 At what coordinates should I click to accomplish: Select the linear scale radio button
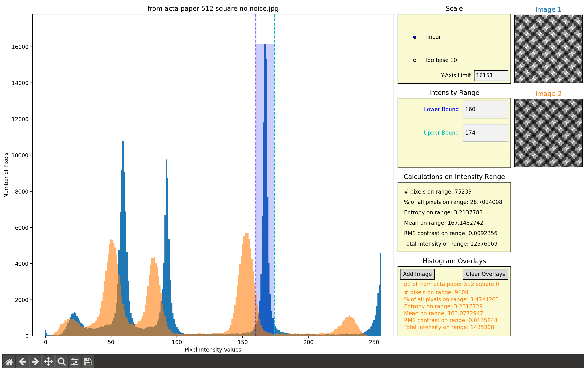click(x=415, y=37)
